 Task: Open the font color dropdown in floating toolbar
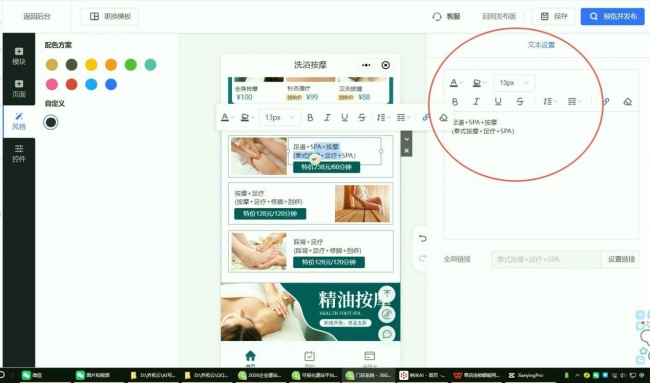tap(227, 118)
